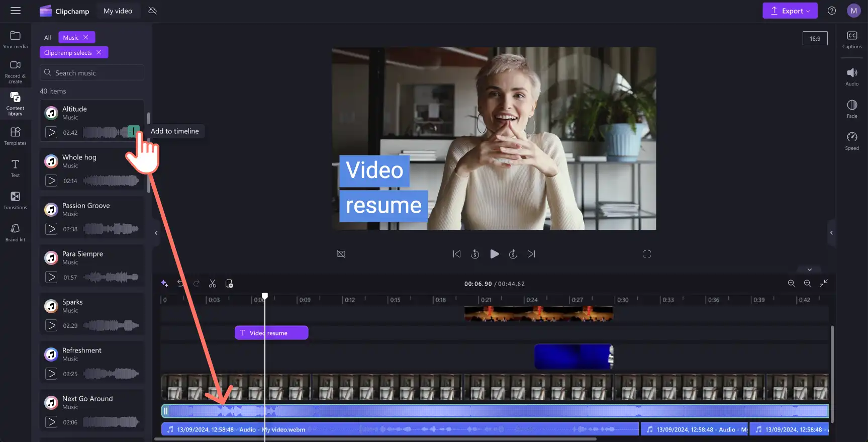Redo the last action
Screen dimensions: 868x442
coord(197,284)
